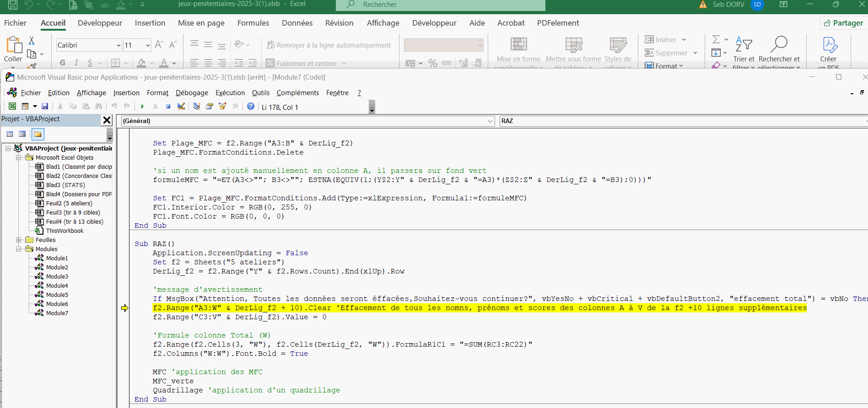Open the Object Browser icon
The width and height of the screenshot is (868, 408).
(223, 107)
